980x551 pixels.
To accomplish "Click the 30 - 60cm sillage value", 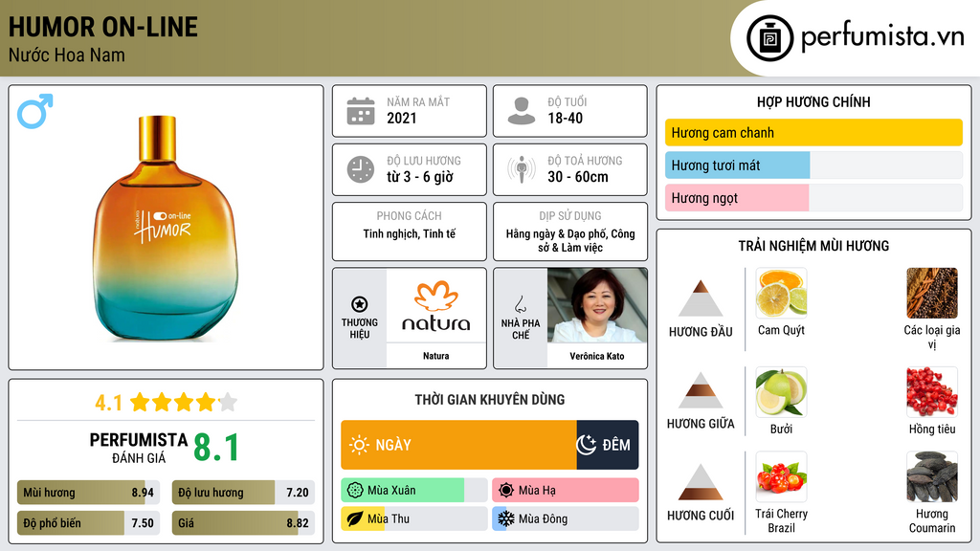I will click(x=578, y=177).
